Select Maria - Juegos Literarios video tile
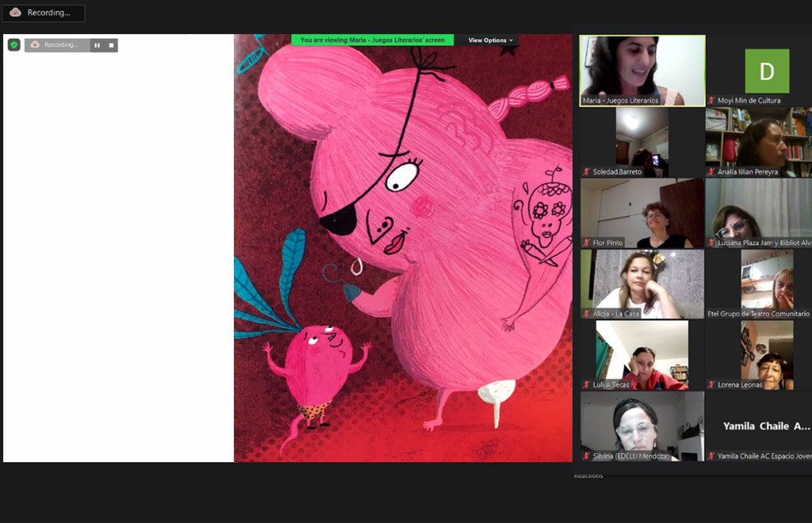 point(642,71)
